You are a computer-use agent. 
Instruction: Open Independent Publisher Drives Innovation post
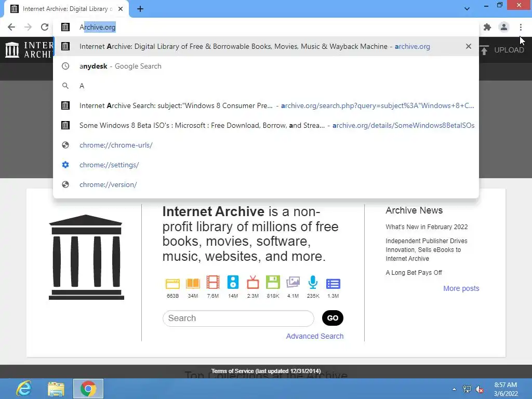tap(427, 250)
